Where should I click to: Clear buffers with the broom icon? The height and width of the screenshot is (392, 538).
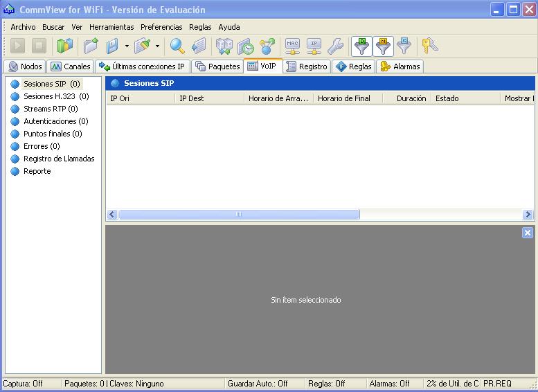click(x=143, y=46)
